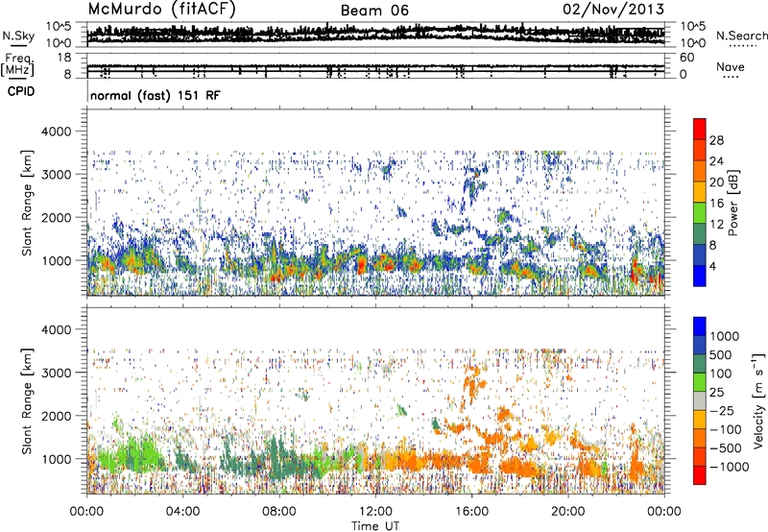The image size is (768, 532).
Task: Pick the red top of power colorbar
Action: [700, 129]
